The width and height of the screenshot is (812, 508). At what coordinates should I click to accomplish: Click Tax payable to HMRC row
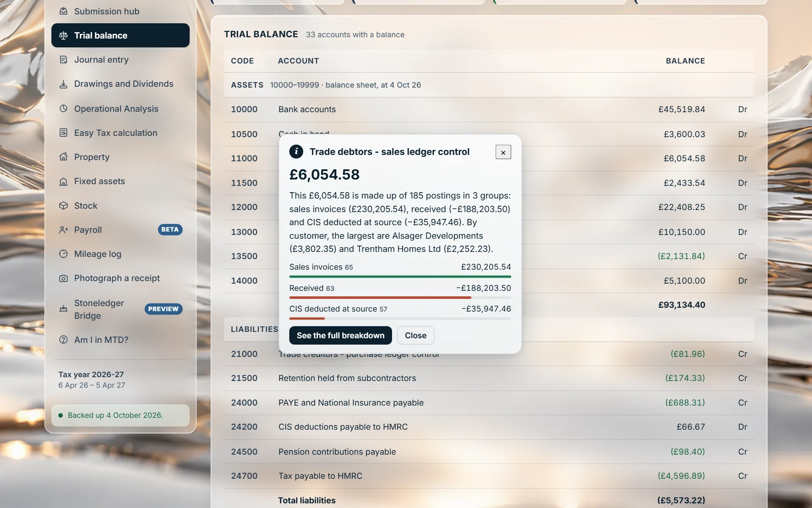489,476
